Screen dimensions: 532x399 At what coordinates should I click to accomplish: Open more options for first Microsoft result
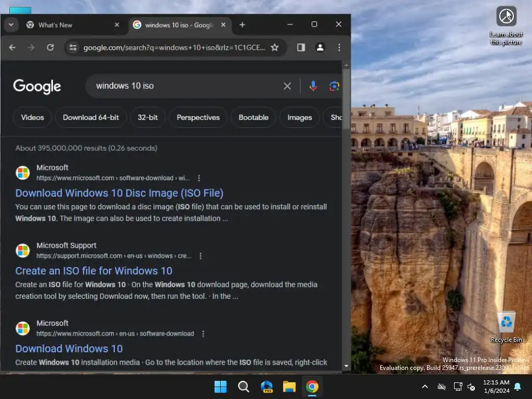click(199, 178)
